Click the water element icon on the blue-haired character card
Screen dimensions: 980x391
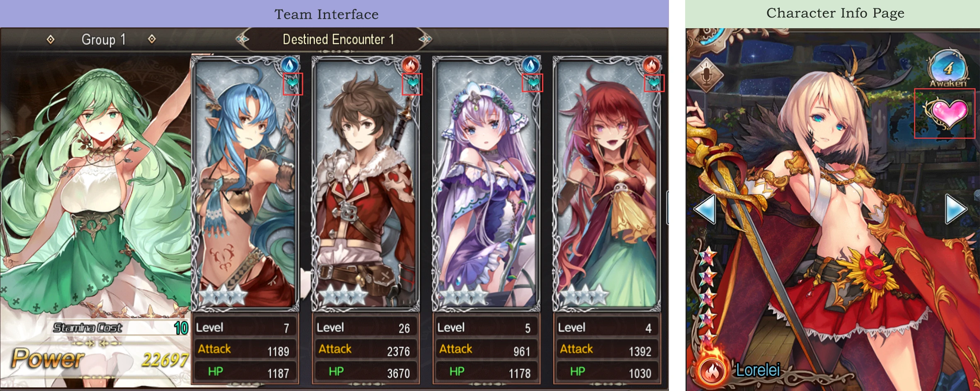click(290, 65)
